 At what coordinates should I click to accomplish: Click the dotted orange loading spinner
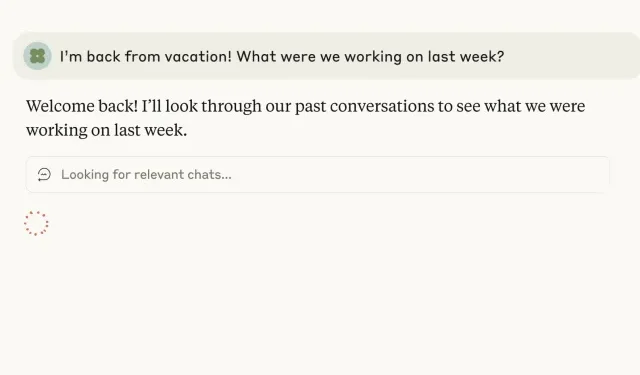[x=36, y=223]
